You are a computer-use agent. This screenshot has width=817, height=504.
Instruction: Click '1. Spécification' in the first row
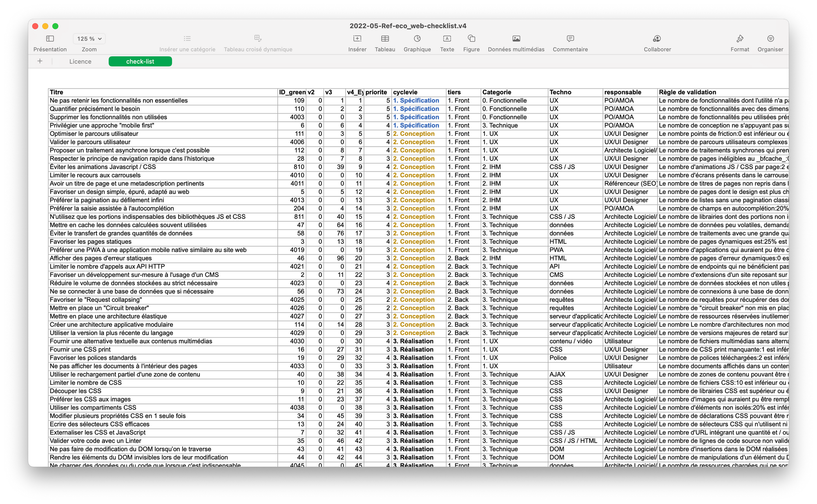tap(419, 100)
